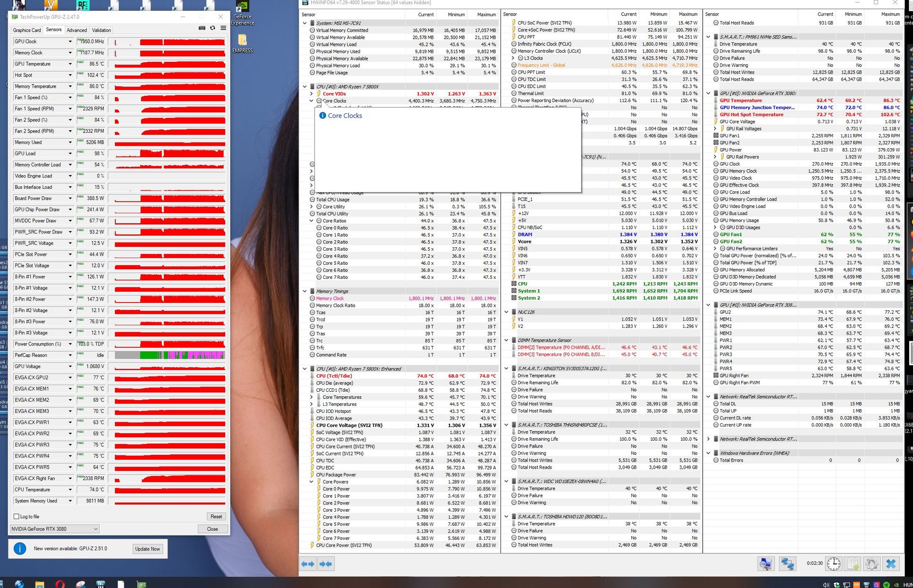Select the Vcore sensor row
Screen dimensions: 913x588
[x=602, y=242]
